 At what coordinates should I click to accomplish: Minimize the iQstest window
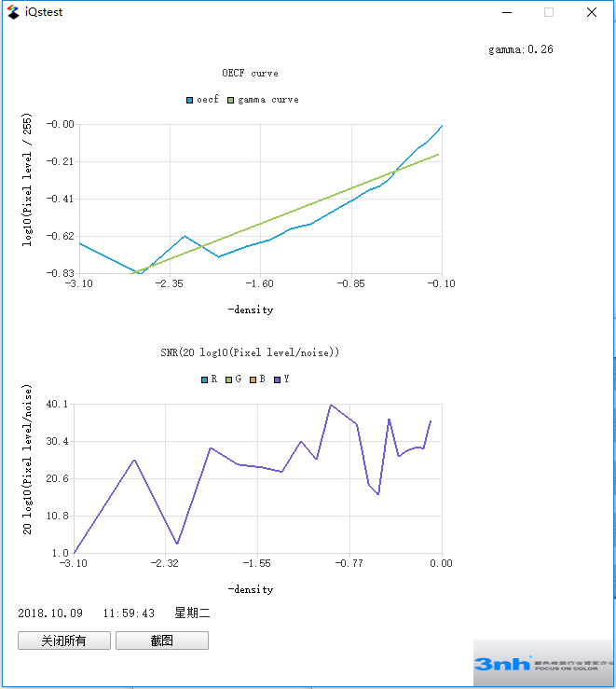[507, 12]
